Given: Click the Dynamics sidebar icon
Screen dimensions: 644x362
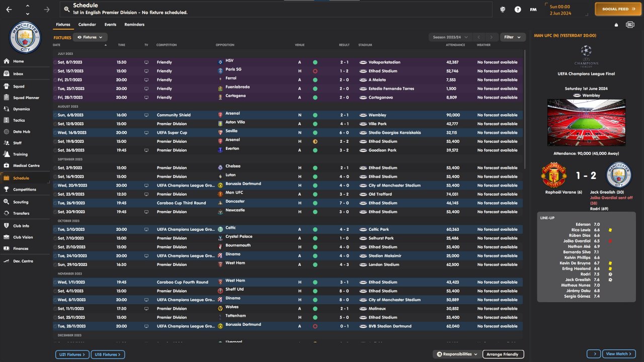Looking at the screenshot, I should [7, 109].
